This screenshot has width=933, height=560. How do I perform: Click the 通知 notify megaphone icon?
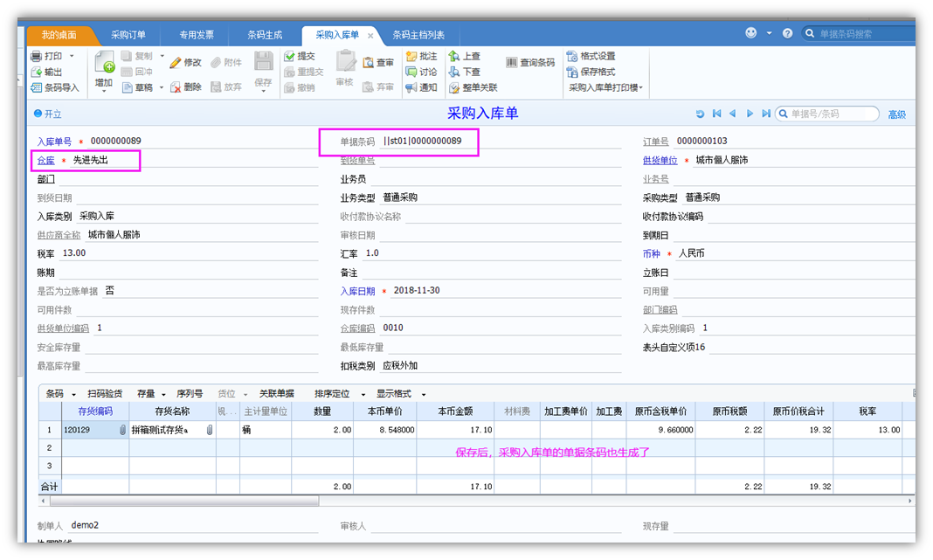(411, 87)
